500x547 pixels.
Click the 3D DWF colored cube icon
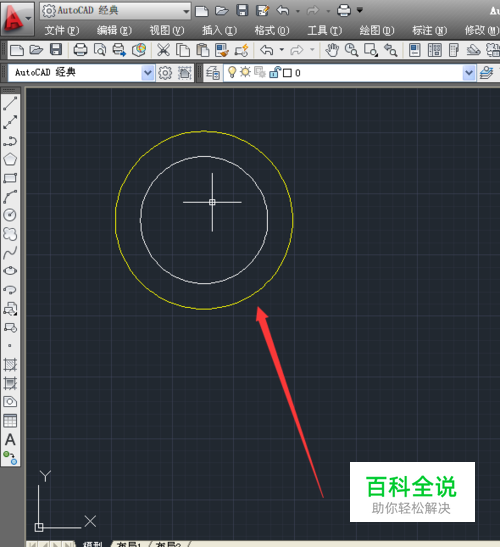point(139,50)
